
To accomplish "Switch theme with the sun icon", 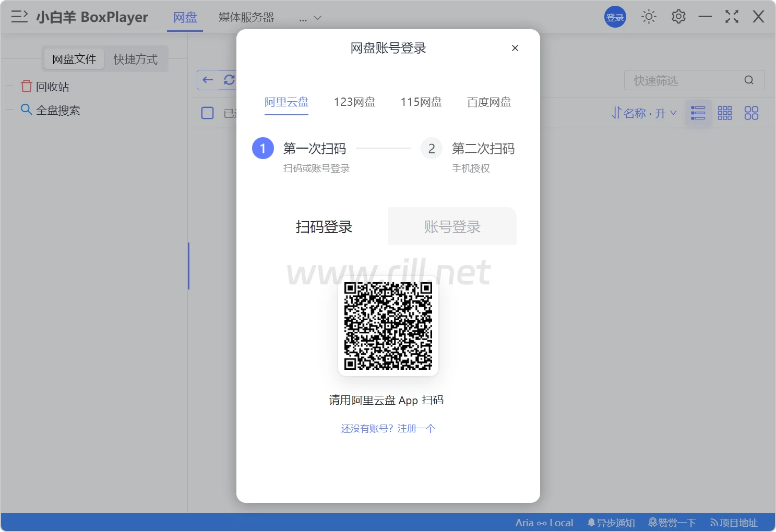I will tap(649, 17).
